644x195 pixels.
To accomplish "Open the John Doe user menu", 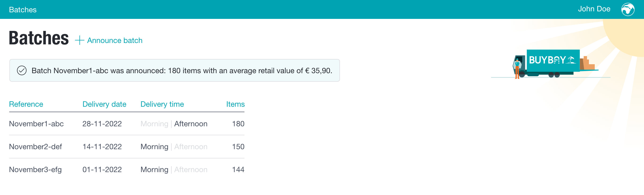I will 594,9.
